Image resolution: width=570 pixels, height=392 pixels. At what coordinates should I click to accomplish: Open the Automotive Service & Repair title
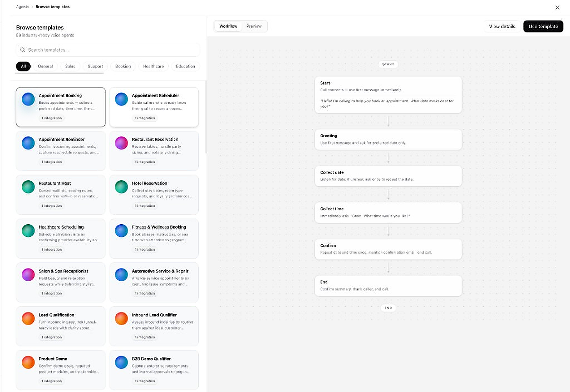pos(160,271)
